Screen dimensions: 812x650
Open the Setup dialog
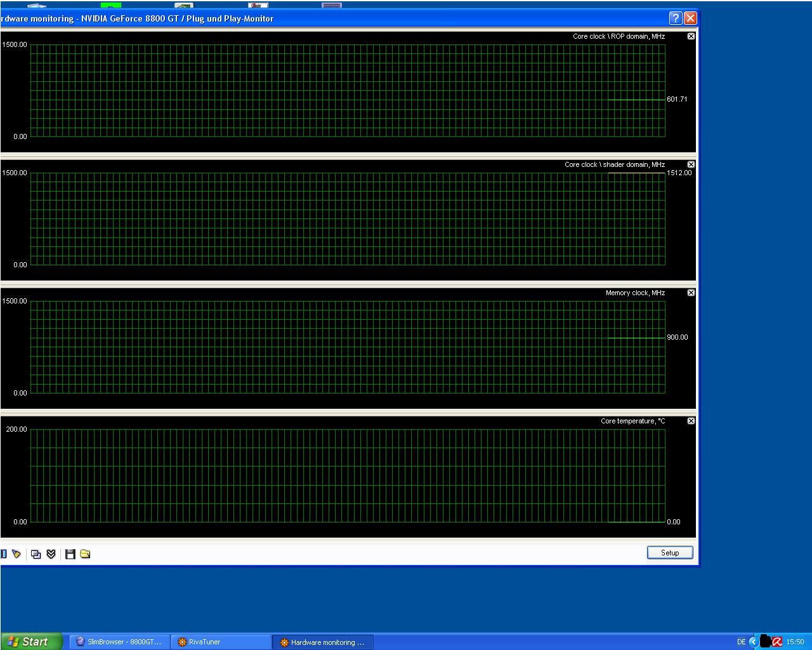670,552
